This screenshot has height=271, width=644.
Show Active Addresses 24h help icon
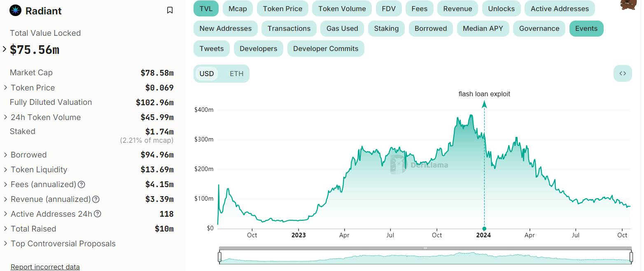[98, 214]
